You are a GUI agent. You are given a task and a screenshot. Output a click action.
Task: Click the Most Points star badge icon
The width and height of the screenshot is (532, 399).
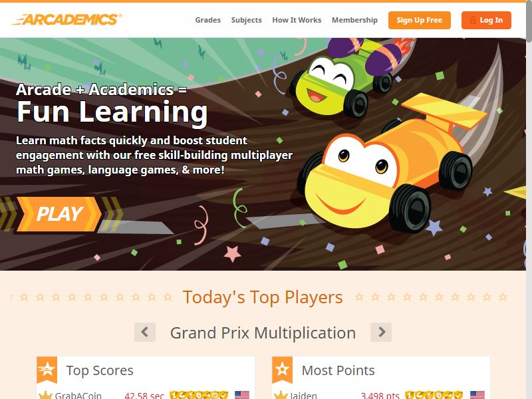(x=282, y=370)
